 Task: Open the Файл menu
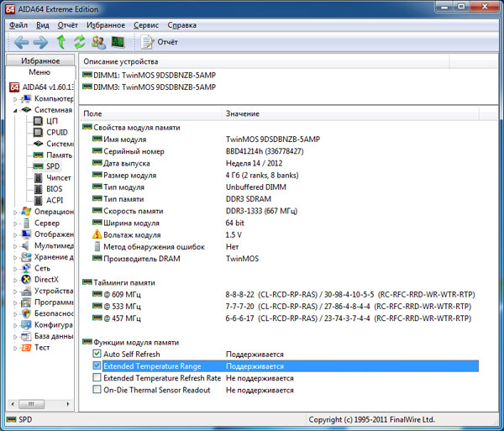pos(18,25)
